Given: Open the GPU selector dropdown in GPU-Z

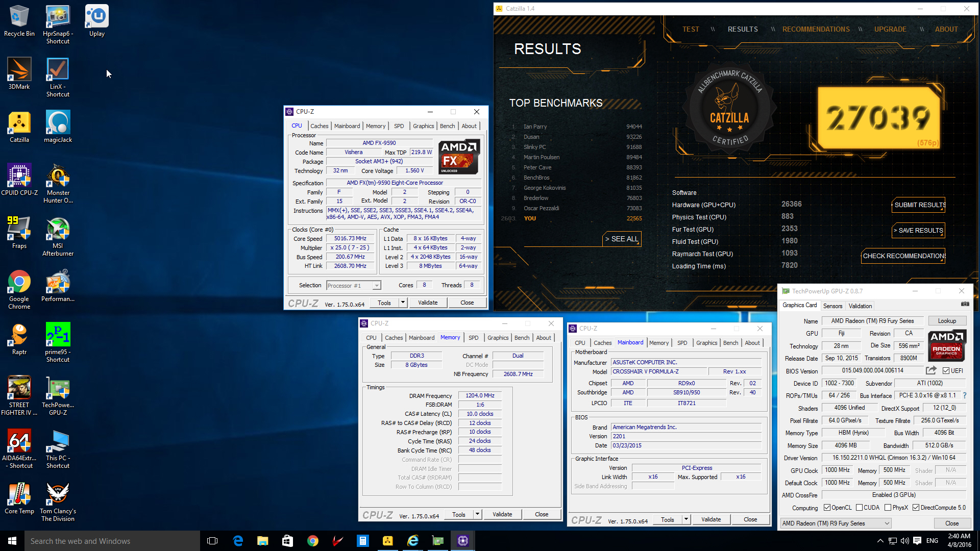Looking at the screenshot, I should (836, 523).
